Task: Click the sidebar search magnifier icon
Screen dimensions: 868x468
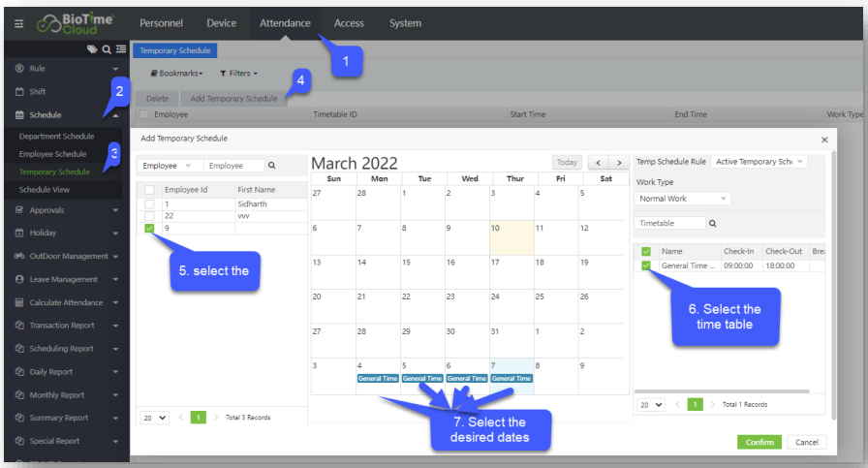Action: point(107,49)
